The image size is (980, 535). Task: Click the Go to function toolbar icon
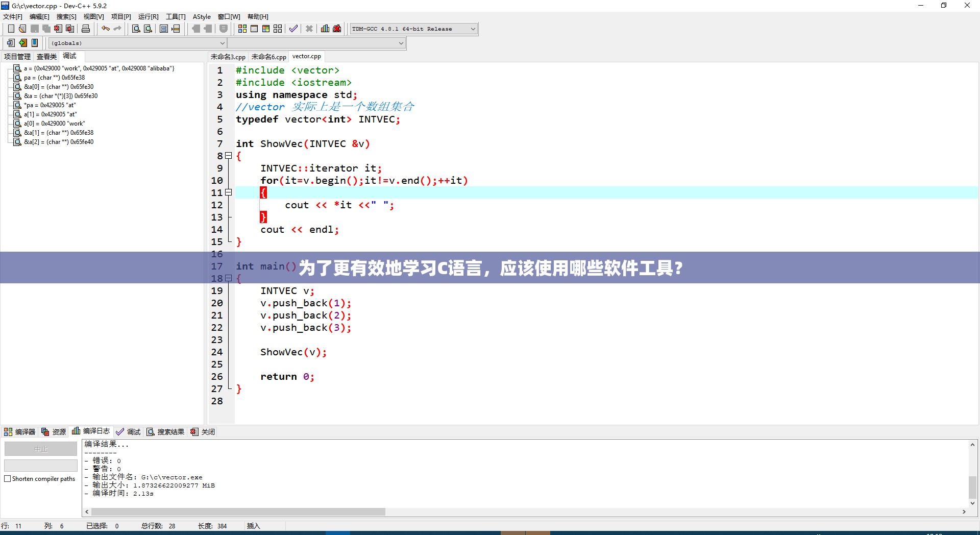[x=164, y=29]
